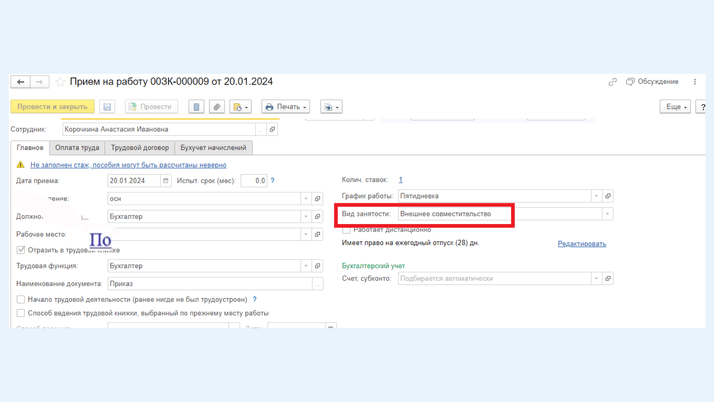The image size is (714, 402).
Task: Open the График работы record icon
Action: coord(608,196)
